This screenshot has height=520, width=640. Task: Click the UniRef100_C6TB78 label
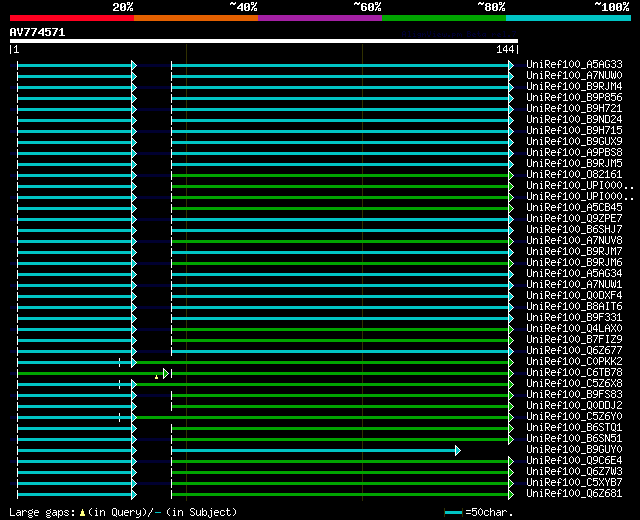click(x=574, y=373)
